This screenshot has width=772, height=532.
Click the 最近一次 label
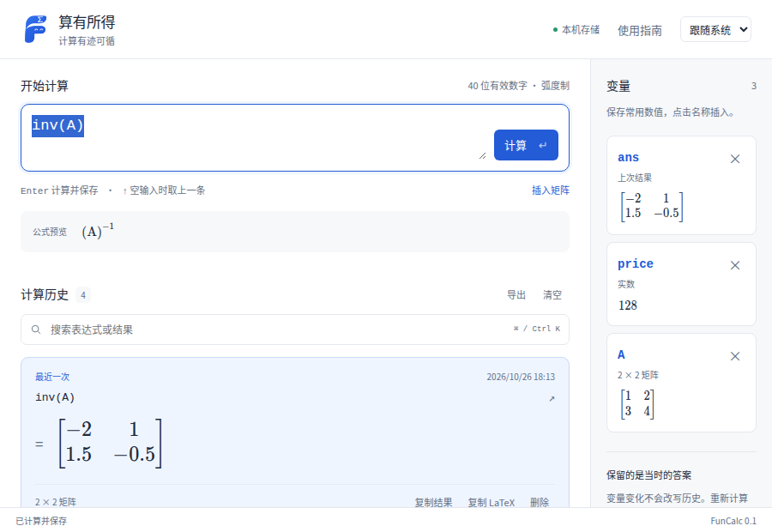click(52, 377)
